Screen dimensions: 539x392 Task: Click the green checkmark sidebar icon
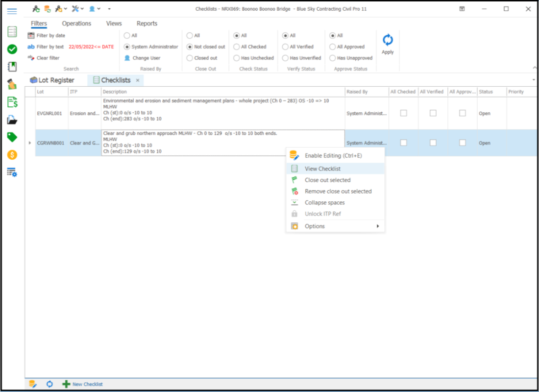tap(12, 49)
